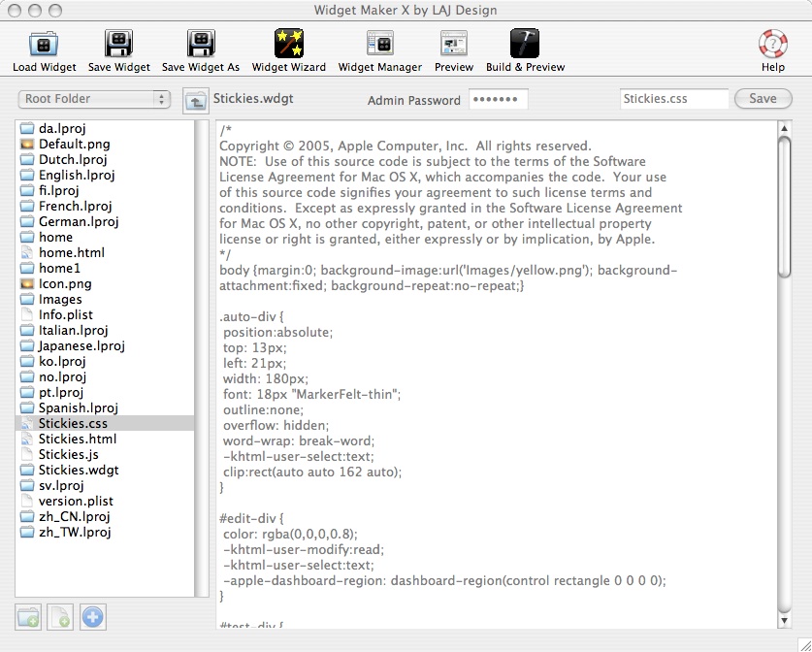This screenshot has height=652, width=812.
Task: Click the editor vertical scrollbar thumb
Action: coord(785,208)
